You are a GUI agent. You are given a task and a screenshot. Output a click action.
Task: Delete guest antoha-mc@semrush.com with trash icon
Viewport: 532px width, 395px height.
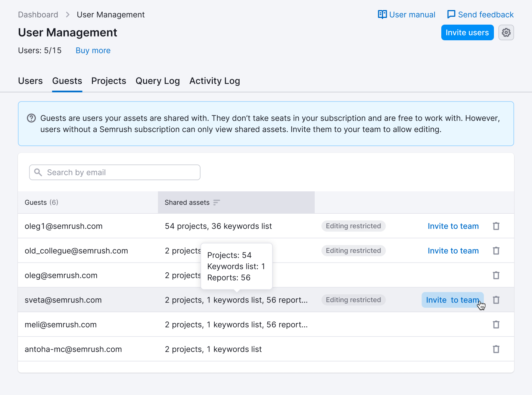click(496, 349)
